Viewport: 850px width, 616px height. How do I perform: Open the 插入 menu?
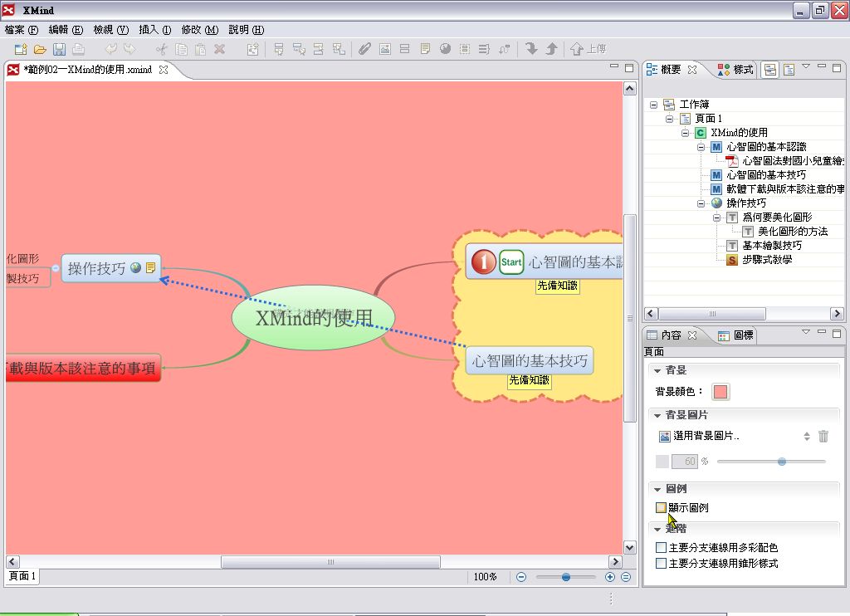tap(155, 30)
